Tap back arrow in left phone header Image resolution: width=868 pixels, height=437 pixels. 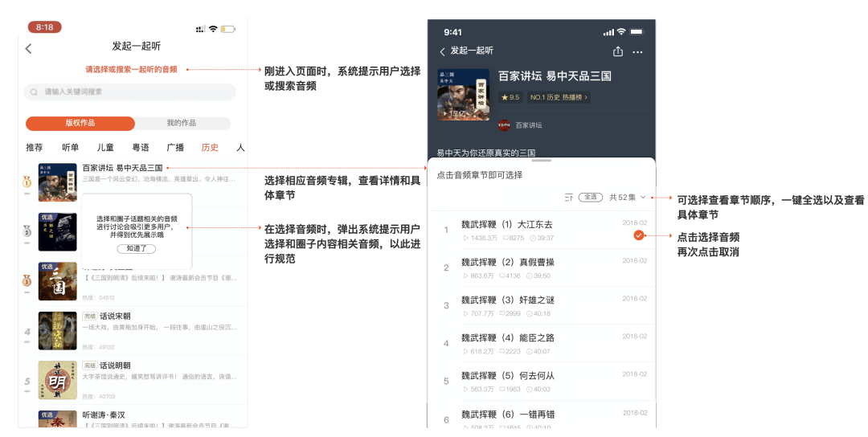click(x=28, y=49)
